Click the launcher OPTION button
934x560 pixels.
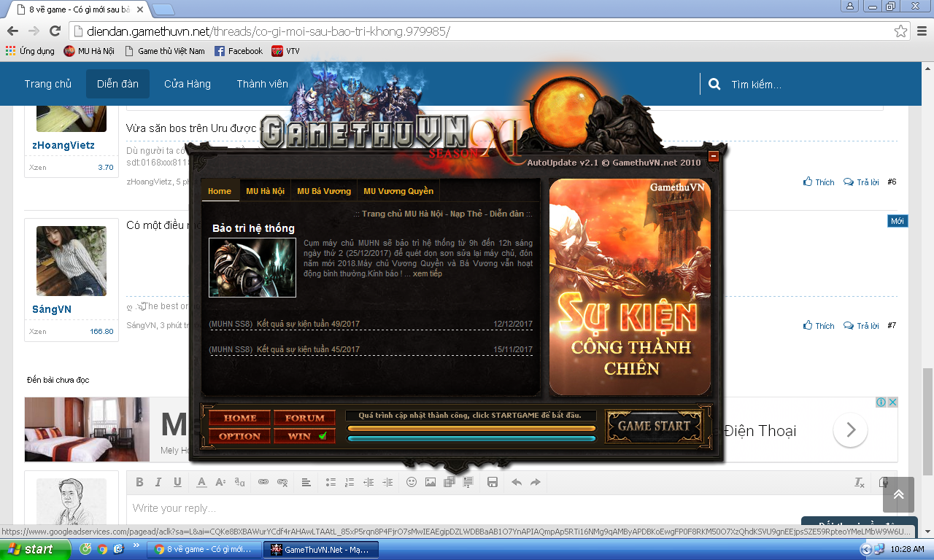click(x=240, y=436)
